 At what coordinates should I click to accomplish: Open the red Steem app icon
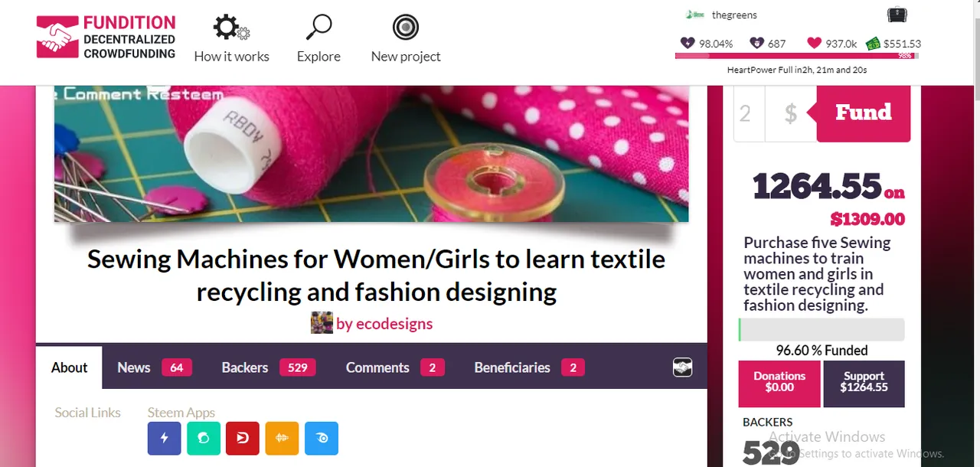243,439
